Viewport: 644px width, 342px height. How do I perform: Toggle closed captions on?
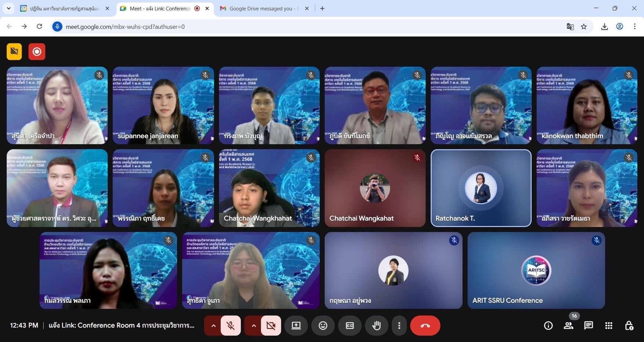coord(350,325)
